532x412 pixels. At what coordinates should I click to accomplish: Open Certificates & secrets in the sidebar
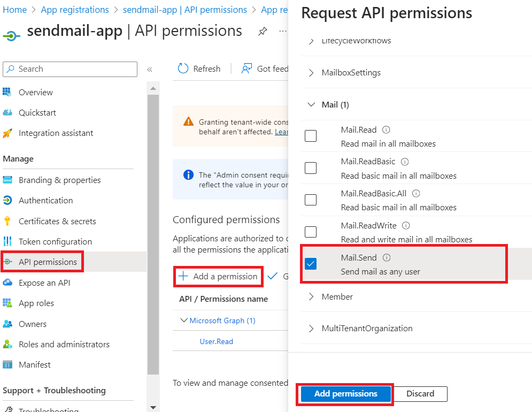coord(57,221)
